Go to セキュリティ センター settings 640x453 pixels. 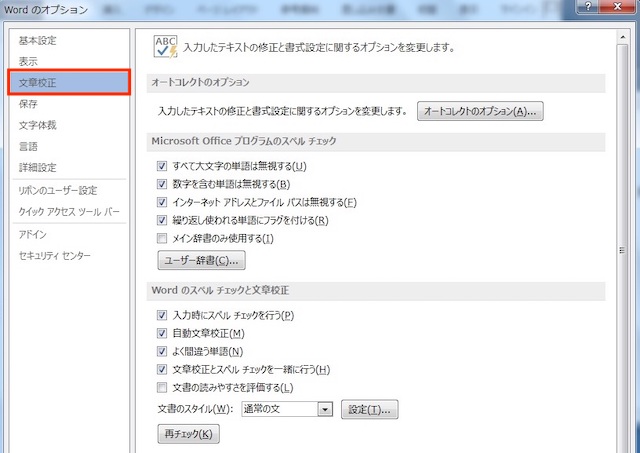coord(54,256)
